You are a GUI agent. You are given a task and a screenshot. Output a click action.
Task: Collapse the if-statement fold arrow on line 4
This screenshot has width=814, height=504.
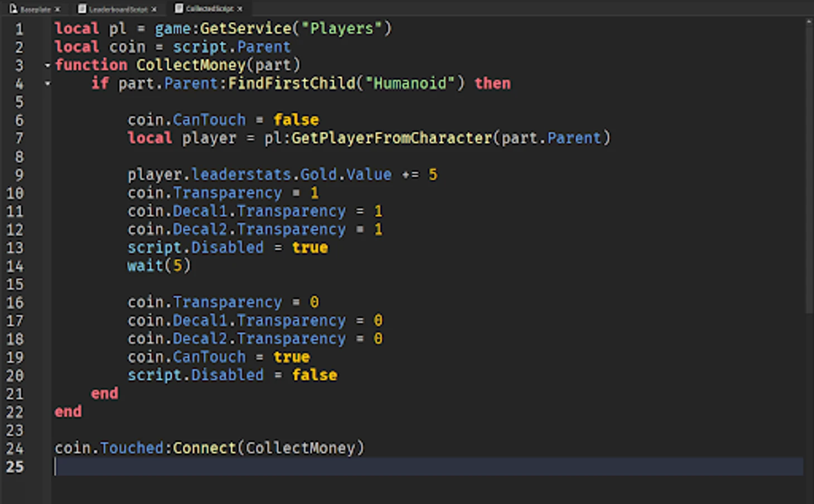point(47,84)
